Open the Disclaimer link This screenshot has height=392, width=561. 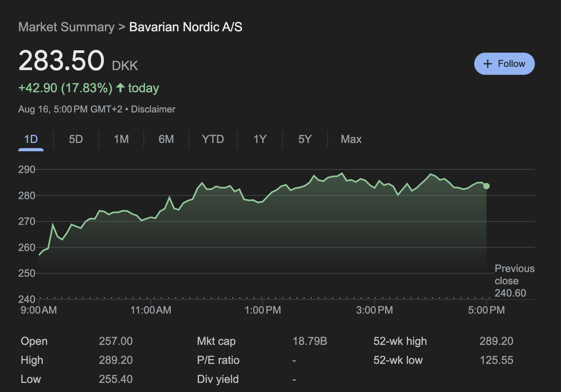[x=153, y=109]
